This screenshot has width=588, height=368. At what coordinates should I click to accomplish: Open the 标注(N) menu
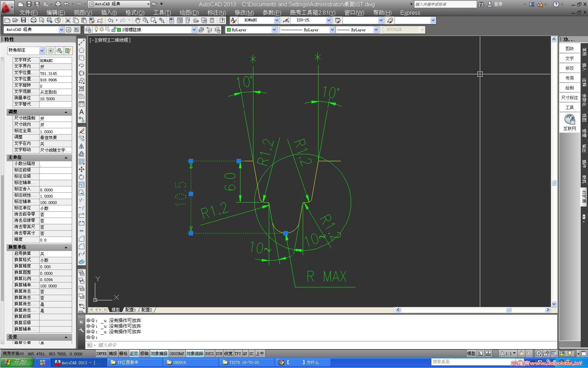[217, 13]
